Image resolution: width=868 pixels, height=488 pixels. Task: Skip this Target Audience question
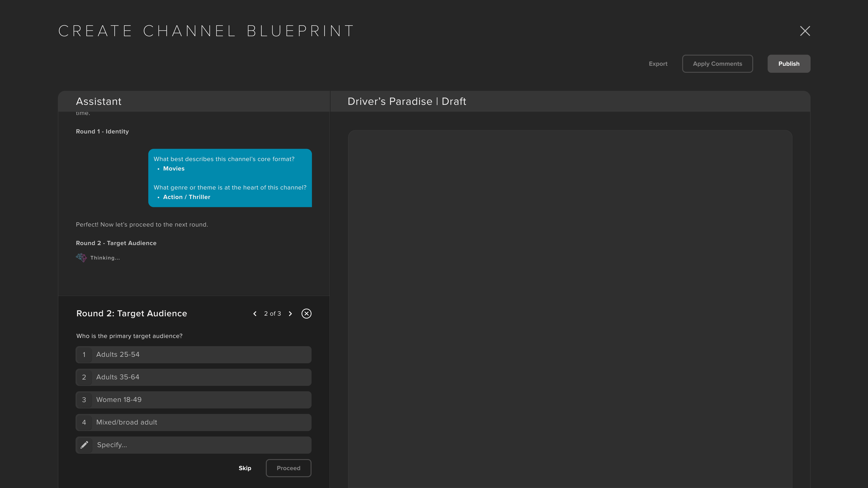245,468
